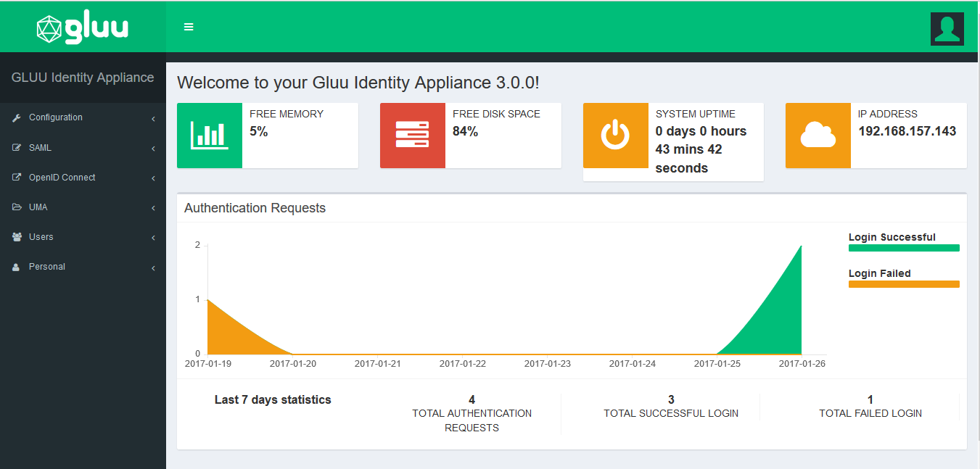The height and width of the screenshot is (469, 980).
Task: Select the Users sidebar menu label
Action: [x=41, y=237]
